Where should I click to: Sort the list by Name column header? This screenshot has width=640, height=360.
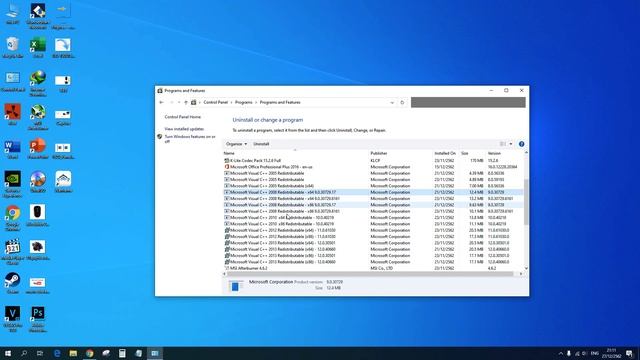point(295,153)
